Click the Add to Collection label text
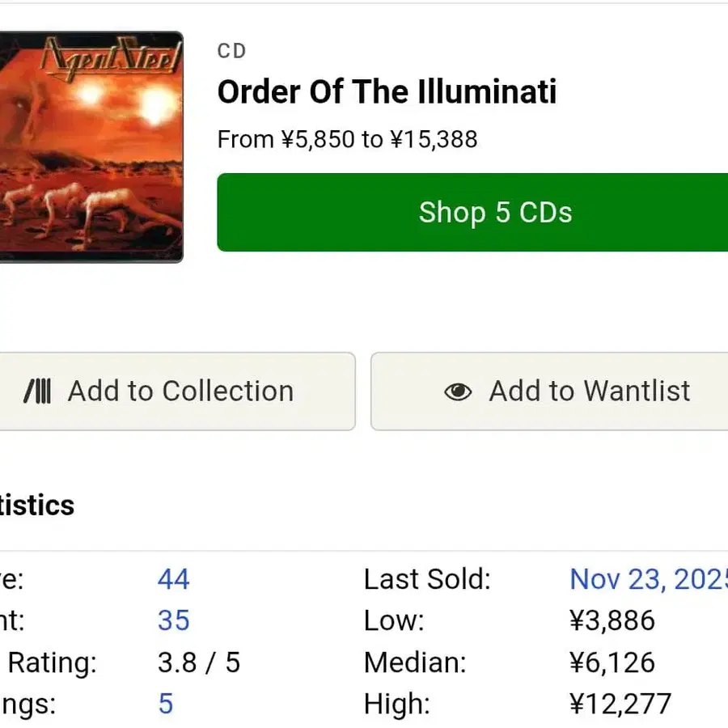The width and height of the screenshot is (728, 728). [180, 392]
